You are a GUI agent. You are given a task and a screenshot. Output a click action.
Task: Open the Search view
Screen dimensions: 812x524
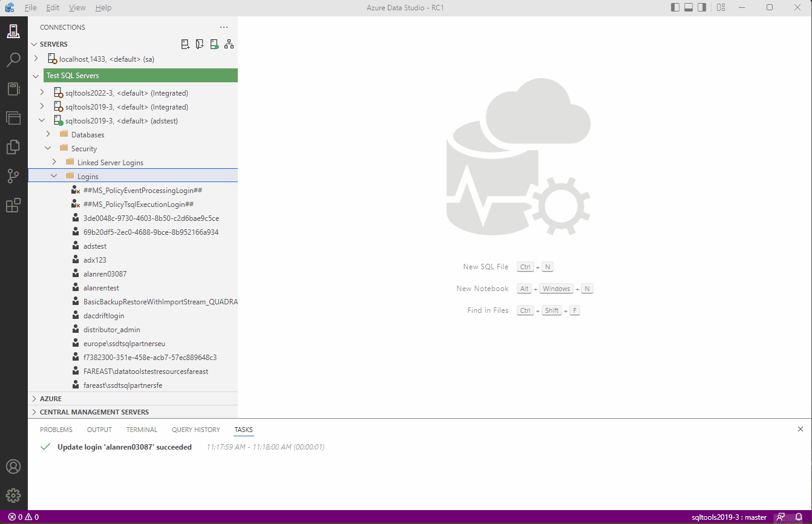tap(13, 59)
